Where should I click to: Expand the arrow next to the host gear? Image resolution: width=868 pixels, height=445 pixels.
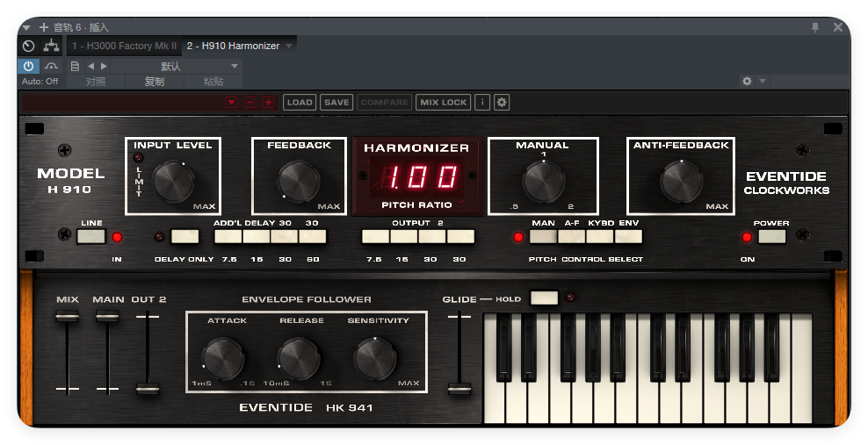pyautogui.click(x=763, y=82)
